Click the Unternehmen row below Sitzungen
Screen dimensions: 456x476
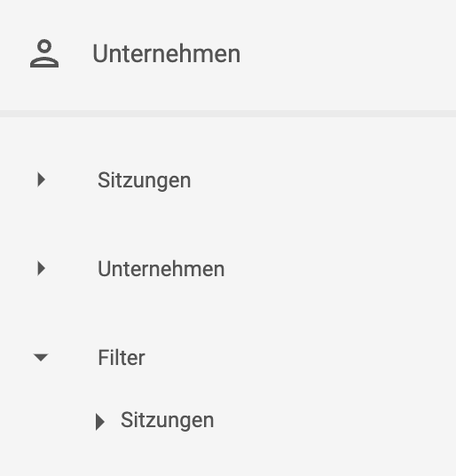pos(228,269)
